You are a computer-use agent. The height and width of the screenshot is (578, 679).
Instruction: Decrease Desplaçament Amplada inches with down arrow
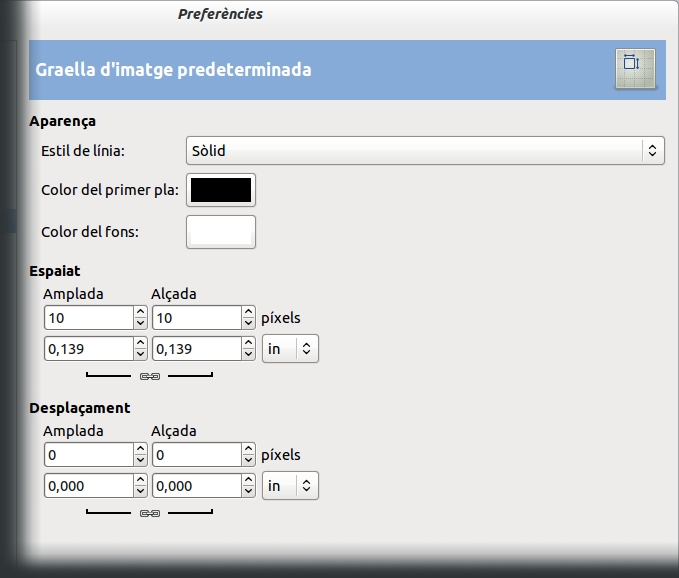pos(140,492)
